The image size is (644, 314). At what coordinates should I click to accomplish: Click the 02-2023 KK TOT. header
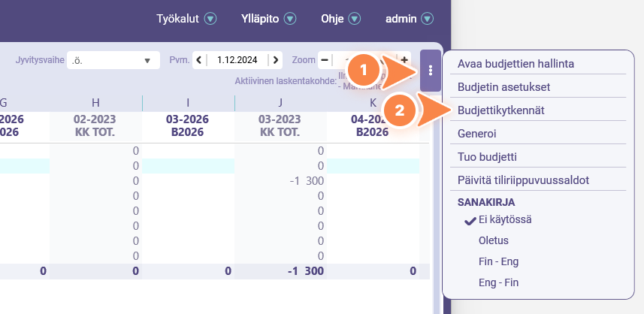pyautogui.click(x=95, y=125)
